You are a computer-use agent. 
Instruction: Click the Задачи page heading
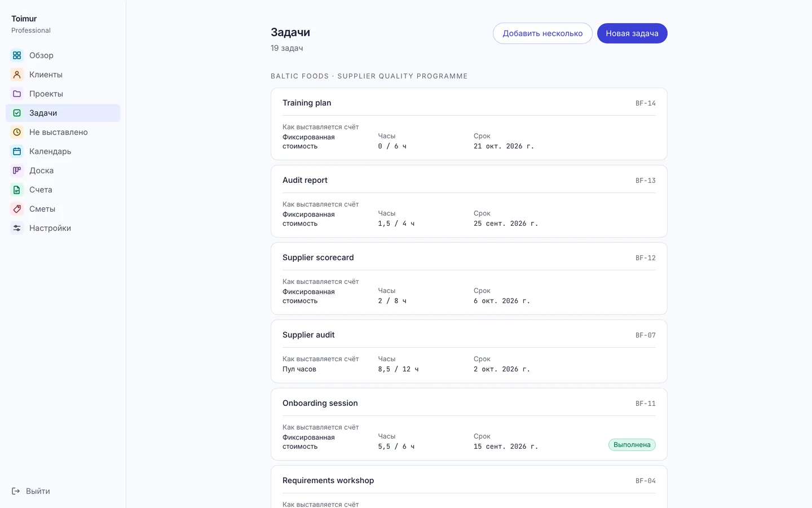[290, 32]
